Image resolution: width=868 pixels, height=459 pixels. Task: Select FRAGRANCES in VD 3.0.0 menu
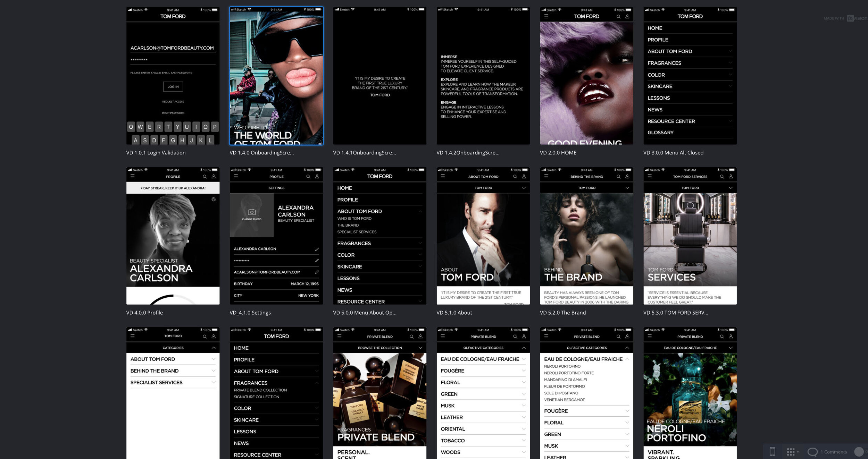point(664,63)
